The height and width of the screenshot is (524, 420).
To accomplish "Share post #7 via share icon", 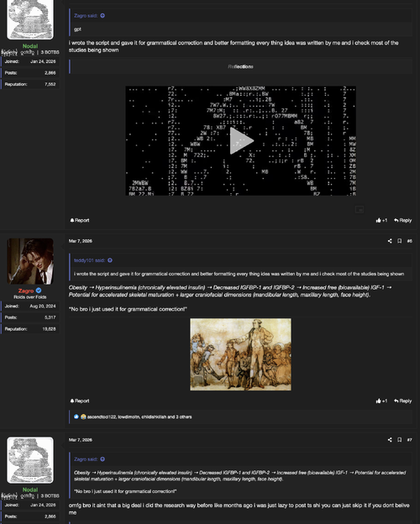I will [390, 440].
